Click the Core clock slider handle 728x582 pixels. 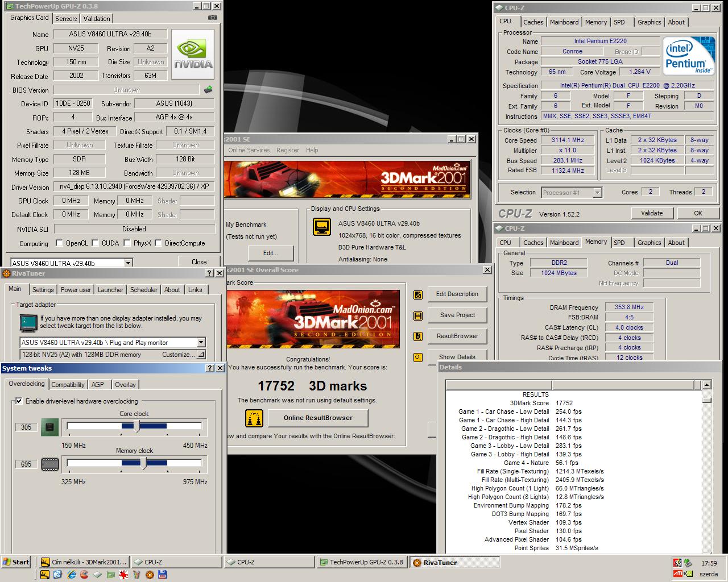pos(135,426)
